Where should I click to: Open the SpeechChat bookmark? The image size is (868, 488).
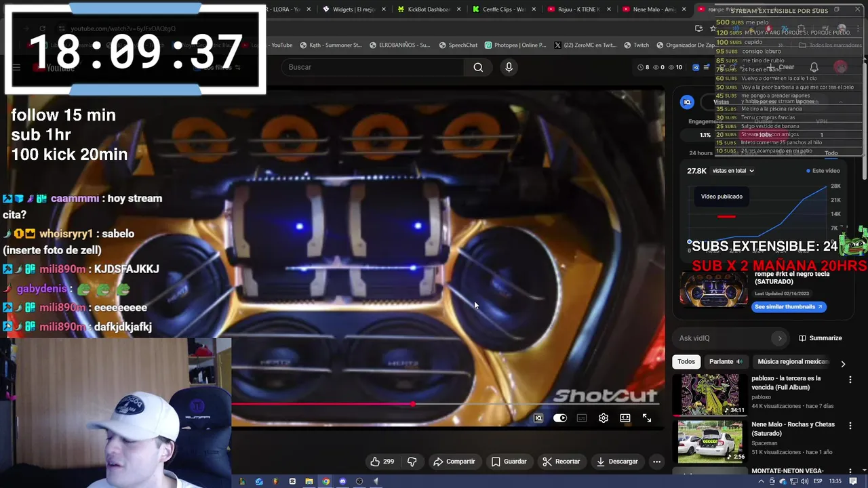click(458, 45)
